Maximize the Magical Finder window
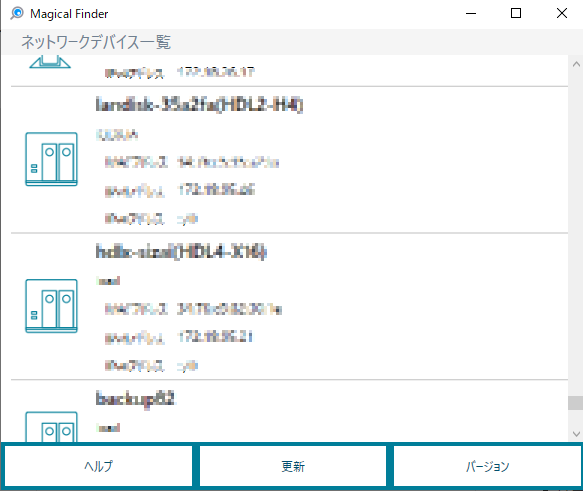 (516, 13)
